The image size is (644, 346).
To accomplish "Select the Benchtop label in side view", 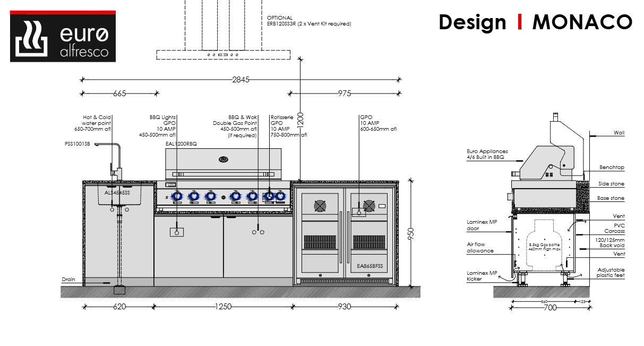I will point(612,167).
